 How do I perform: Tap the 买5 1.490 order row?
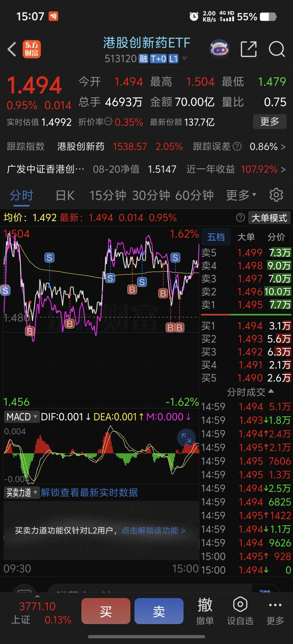click(246, 378)
